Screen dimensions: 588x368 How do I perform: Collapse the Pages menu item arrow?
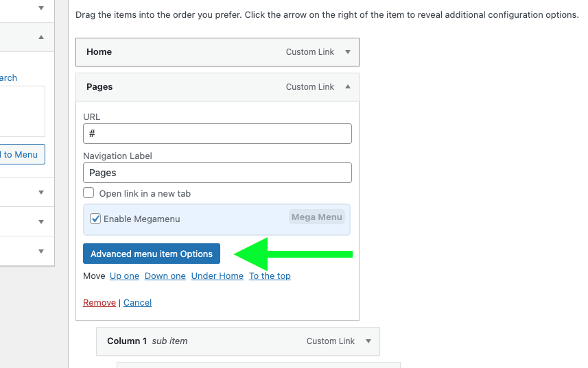pyautogui.click(x=348, y=86)
